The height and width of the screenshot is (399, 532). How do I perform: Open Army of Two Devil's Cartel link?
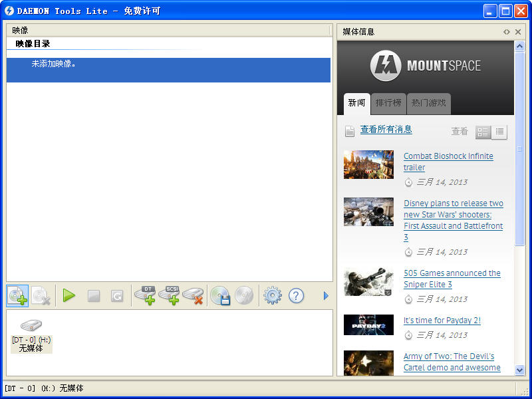pyautogui.click(x=452, y=362)
